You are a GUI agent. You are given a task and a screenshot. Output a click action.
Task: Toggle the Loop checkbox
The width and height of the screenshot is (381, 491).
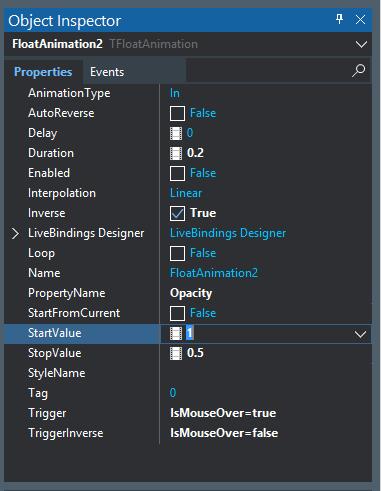(177, 253)
